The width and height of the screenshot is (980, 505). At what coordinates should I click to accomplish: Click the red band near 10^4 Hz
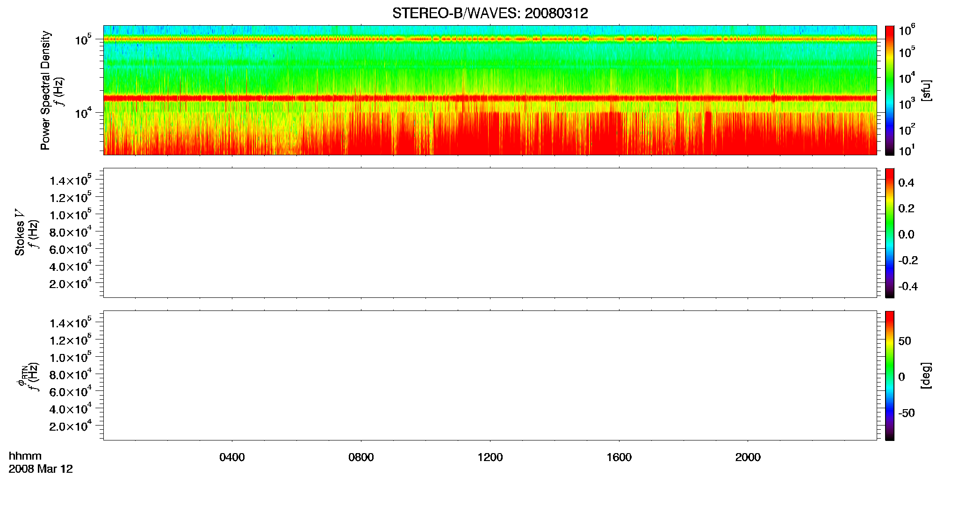490,98
